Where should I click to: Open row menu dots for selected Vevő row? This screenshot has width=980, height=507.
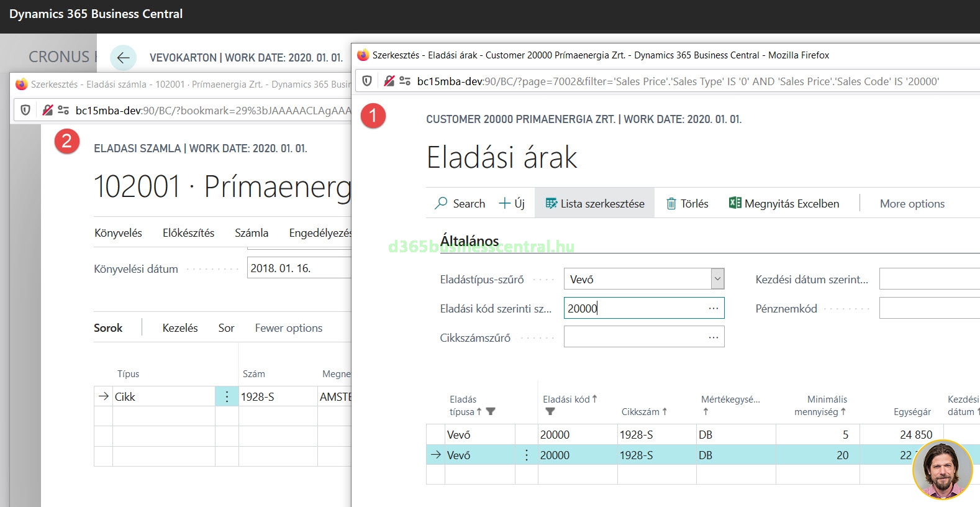[x=527, y=455]
